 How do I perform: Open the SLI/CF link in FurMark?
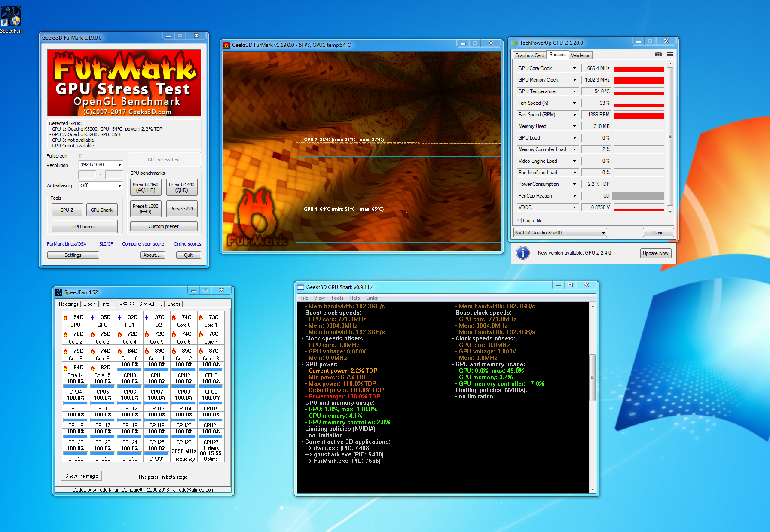click(106, 244)
